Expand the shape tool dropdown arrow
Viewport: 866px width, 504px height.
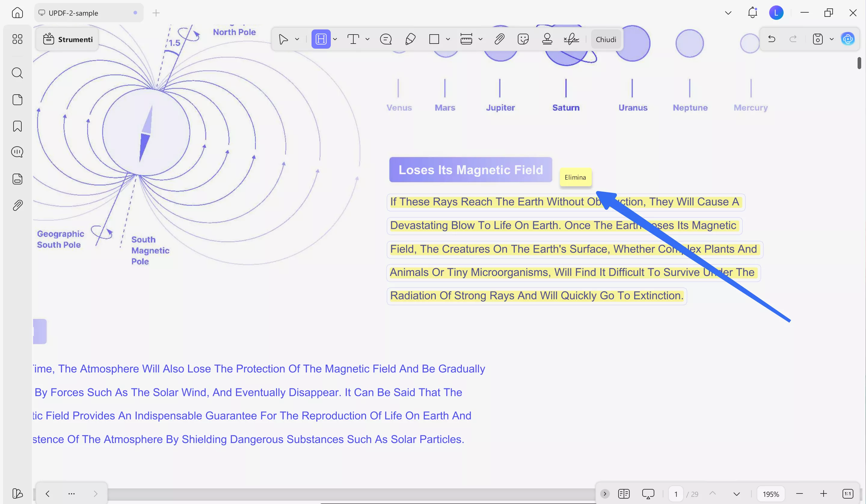point(448,39)
